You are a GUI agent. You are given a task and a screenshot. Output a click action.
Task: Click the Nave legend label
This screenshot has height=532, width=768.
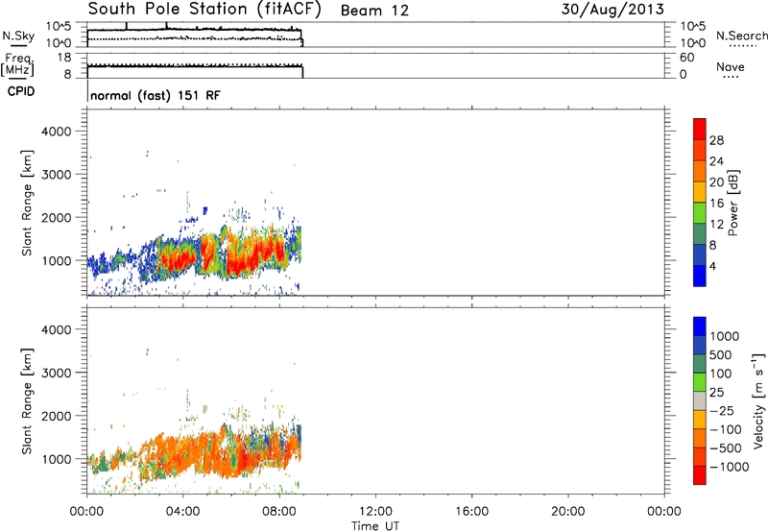coord(730,67)
